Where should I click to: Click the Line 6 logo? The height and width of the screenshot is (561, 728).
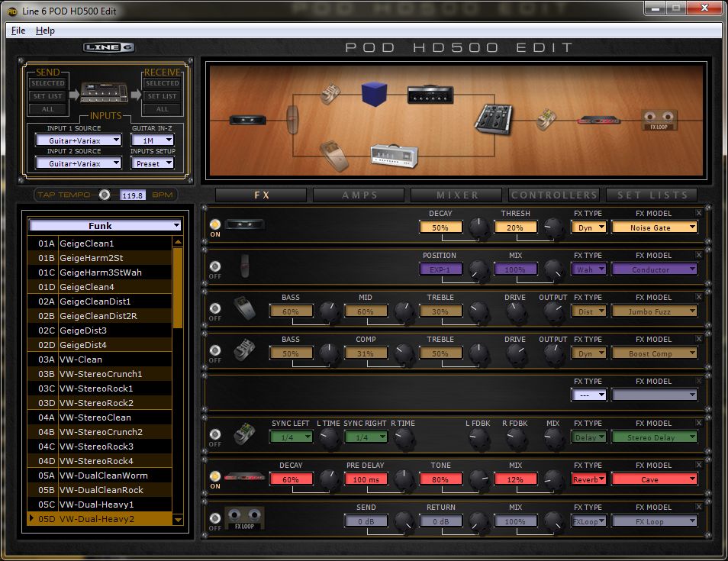[x=108, y=47]
